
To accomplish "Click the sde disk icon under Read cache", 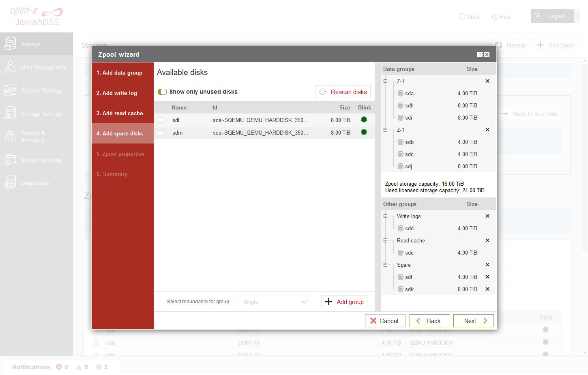I will click(x=401, y=253).
